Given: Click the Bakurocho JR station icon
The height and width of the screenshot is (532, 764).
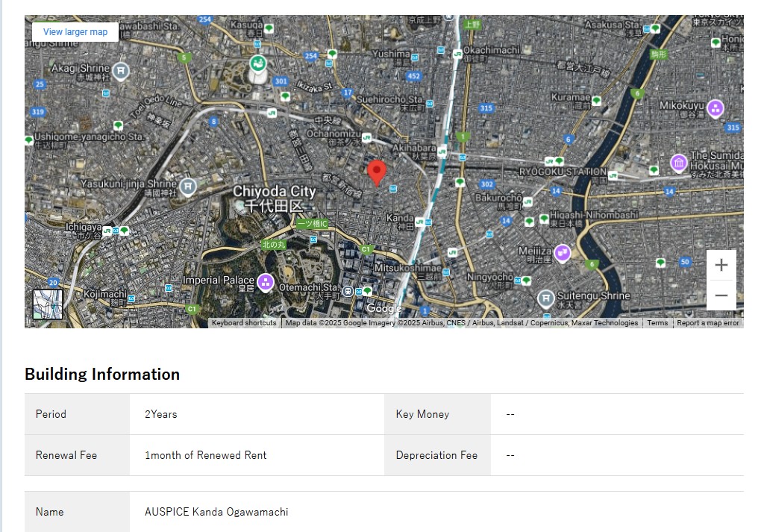Looking at the screenshot, I should 527,201.
